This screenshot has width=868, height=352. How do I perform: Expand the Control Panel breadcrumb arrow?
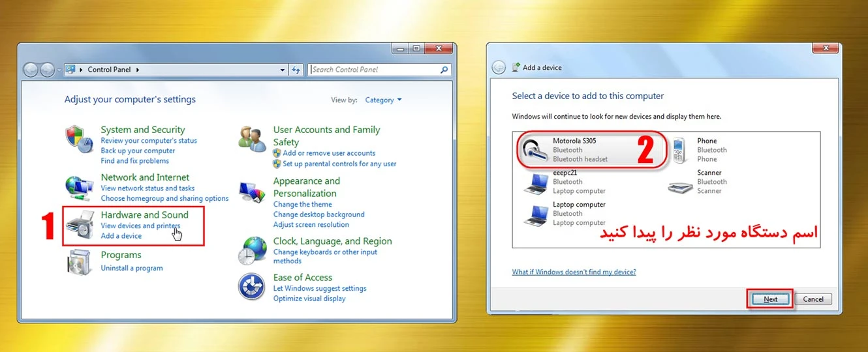click(138, 70)
